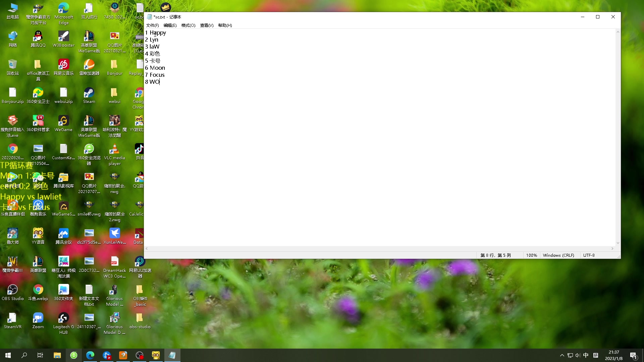
Task: Open the 帮助(H) menu
Action: coord(225,25)
